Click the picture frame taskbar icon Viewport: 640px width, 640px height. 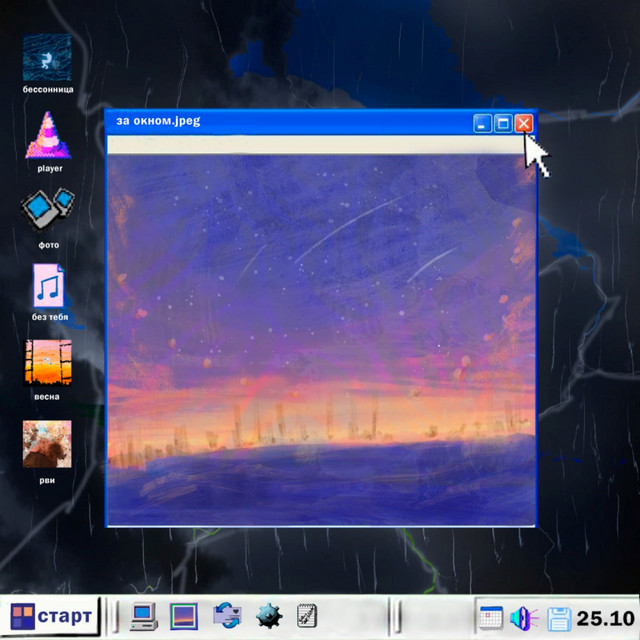point(183,615)
